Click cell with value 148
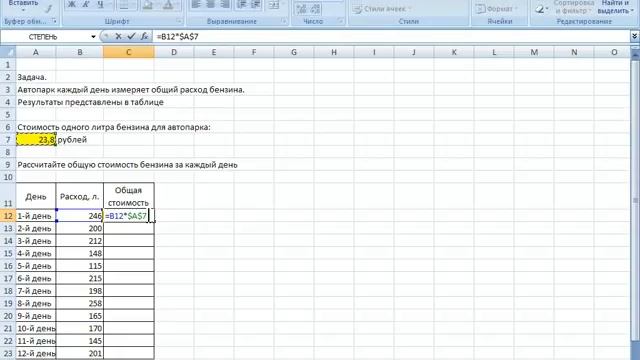This screenshot has height=360, width=640. (x=80, y=253)
